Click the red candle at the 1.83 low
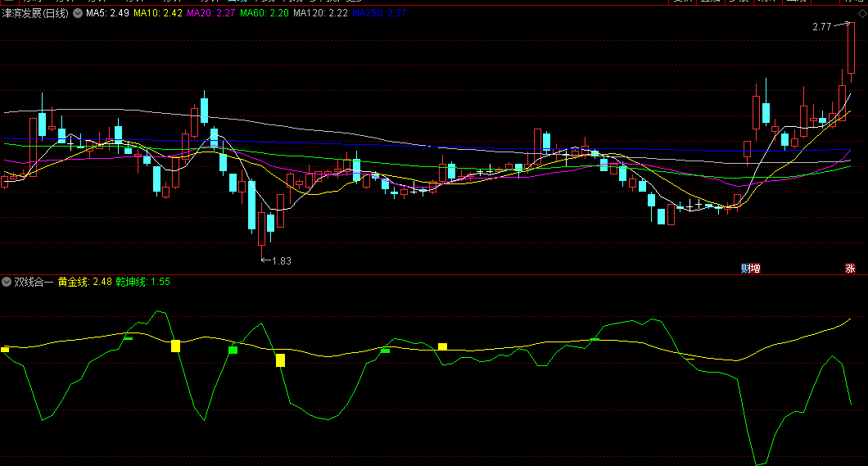The width and height of the screenshot is (868, 466). (x=262, y=228)
